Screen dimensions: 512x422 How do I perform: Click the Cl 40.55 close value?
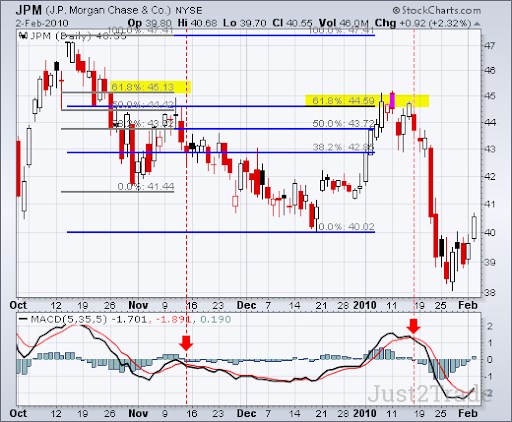pyautogui.click(x=292, y=23)
